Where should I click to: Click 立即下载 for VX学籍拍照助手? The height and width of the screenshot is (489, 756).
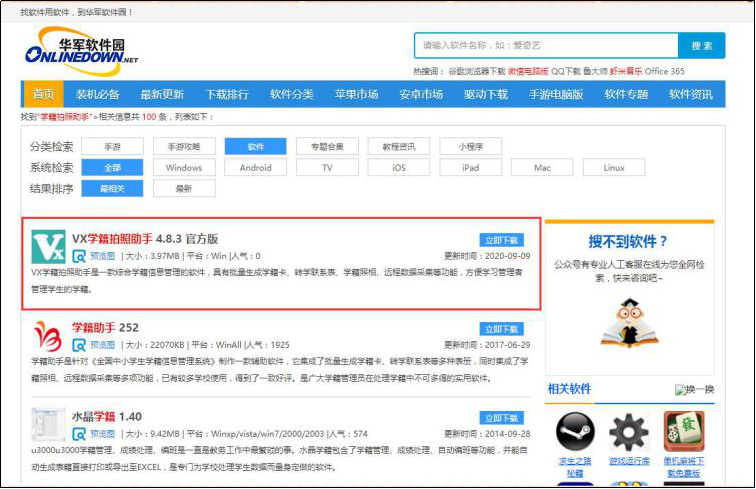coord(501,240)
